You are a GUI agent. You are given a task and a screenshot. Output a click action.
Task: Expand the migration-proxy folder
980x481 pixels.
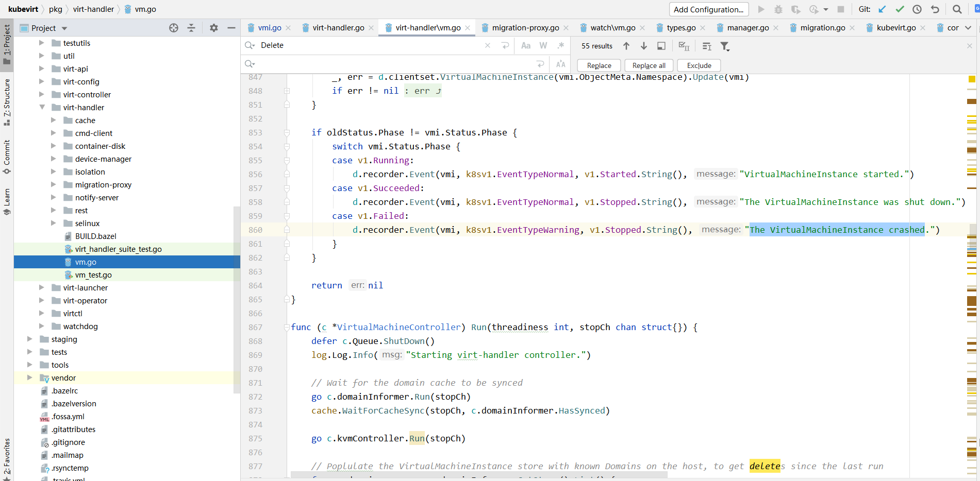click(x=54, y=184)
